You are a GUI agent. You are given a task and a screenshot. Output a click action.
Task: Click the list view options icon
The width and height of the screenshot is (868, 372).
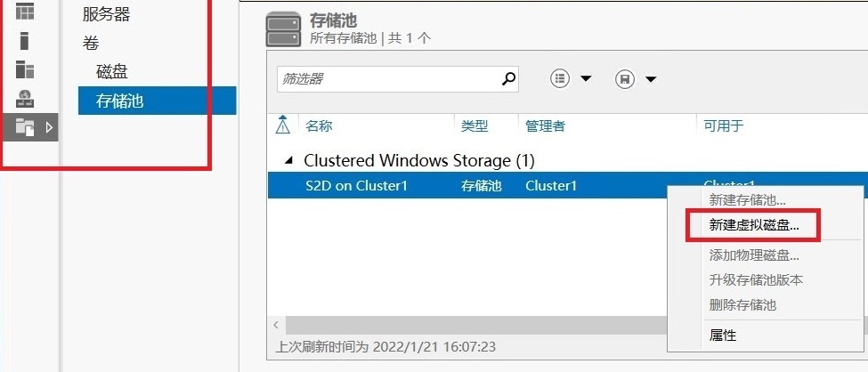pyautogui.click(x=560, y=79)
